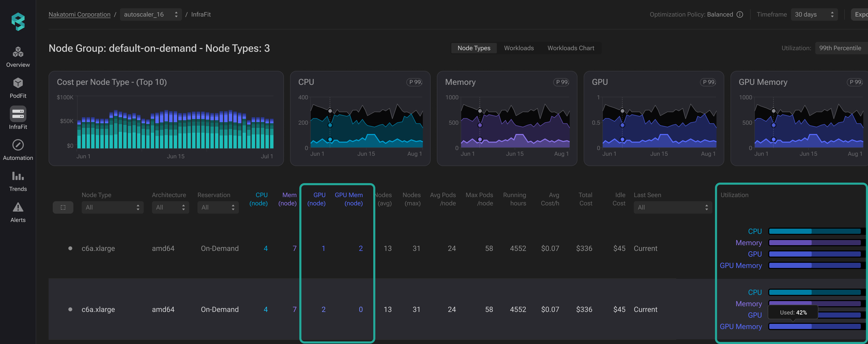
Task: Change the Utilization 99th Percentile dropdown
Action: [x=841, y=48]
